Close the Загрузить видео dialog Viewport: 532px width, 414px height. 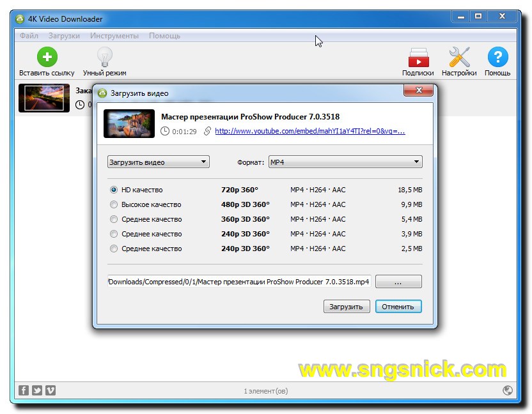click(419, 90)
